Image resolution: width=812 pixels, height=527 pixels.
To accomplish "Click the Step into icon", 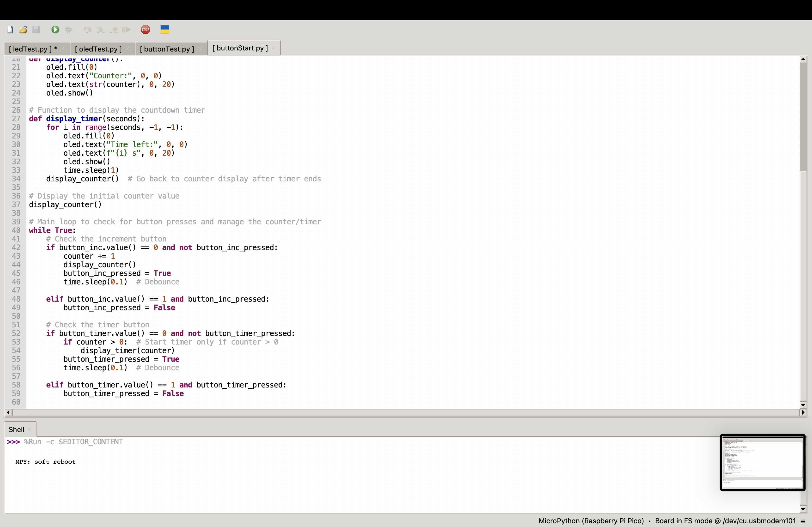I will point(100,30).
